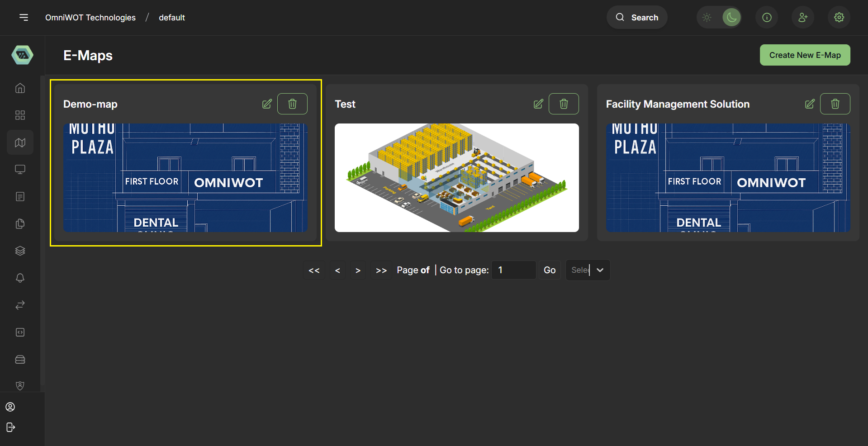The image size is (868, 446).
Task: Delete Facility Management Solution e-map
Action: 835,104
